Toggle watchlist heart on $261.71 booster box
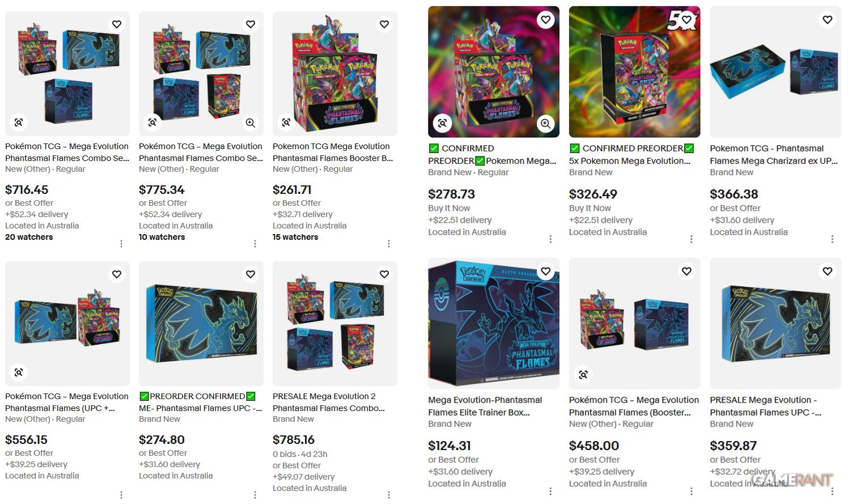This screenshot has width=852, height=504. (384, 24)
